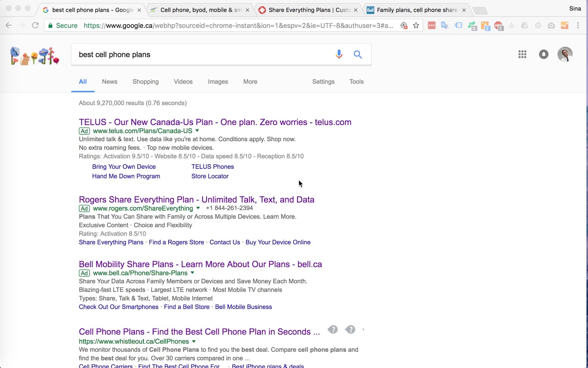Open Check Out Our Smartphones link

click(x=118, y=307)
